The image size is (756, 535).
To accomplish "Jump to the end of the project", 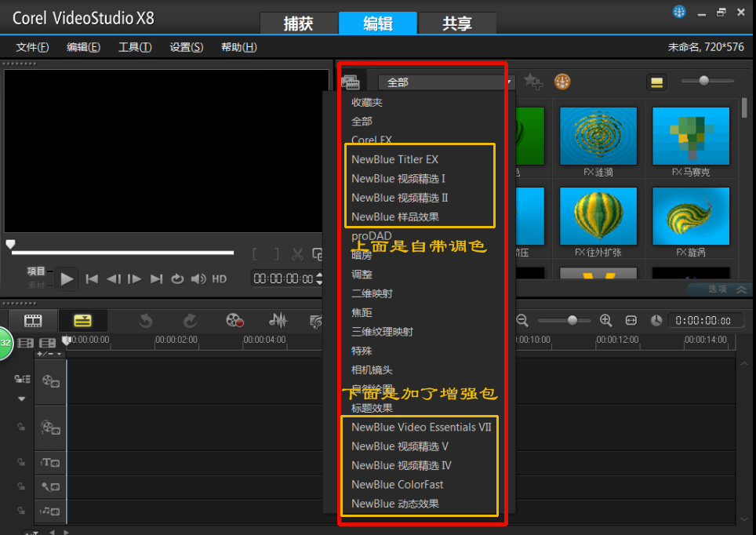I will (156, 278).
